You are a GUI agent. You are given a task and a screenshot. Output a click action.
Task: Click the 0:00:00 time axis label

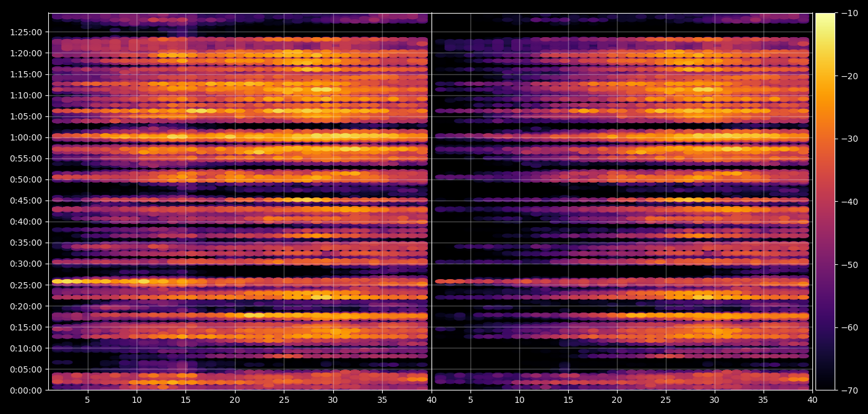[x=26, y=390]
